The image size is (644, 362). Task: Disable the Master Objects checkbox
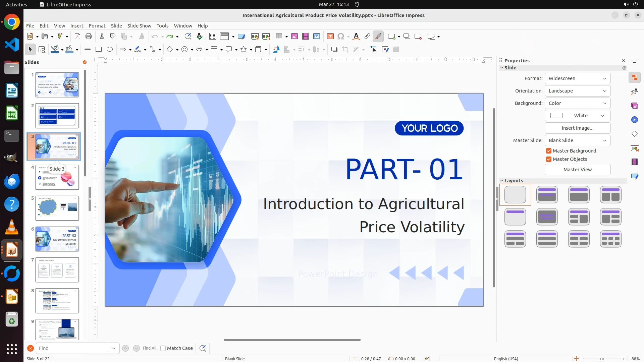click(549, 159)
